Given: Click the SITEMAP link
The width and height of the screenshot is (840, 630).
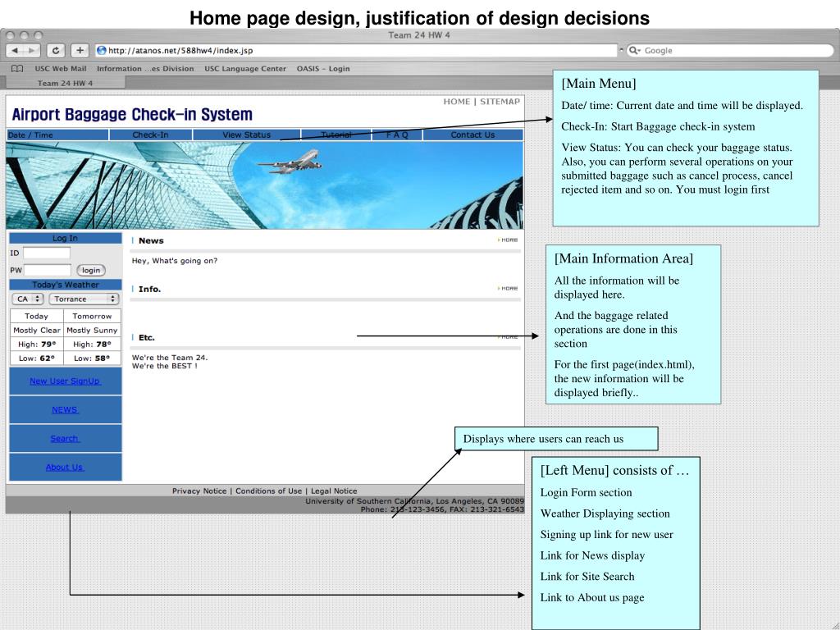Looking at the screenshot, I should 500,101.
